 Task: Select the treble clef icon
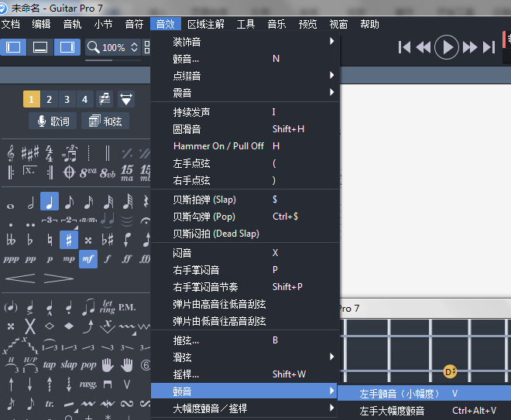click(11, 152)
